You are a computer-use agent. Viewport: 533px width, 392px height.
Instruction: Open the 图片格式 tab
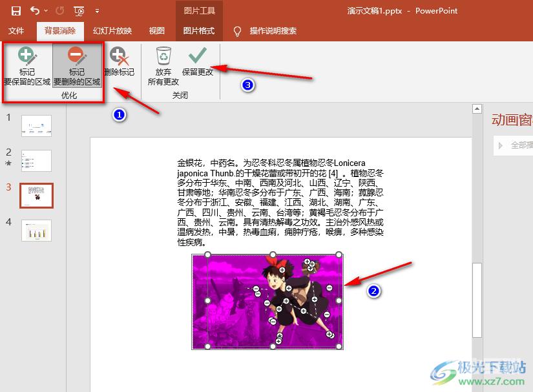[199, 31]
